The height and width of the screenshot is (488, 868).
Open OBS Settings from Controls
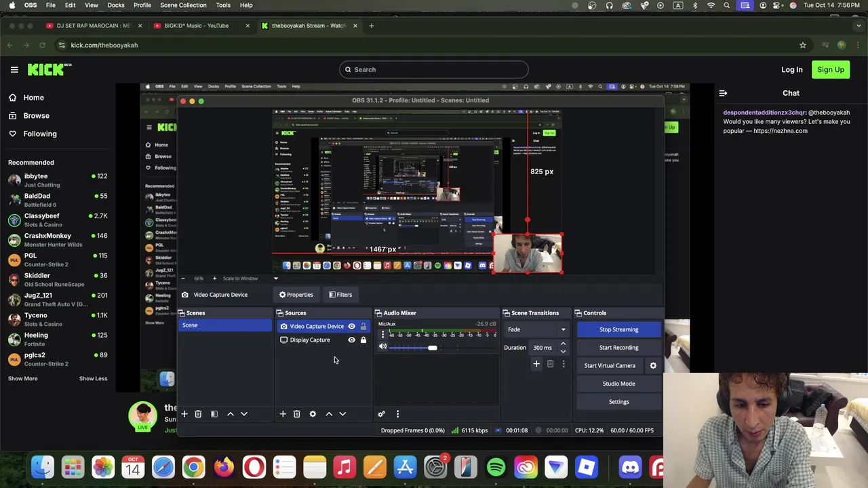(x=618, y=402)
